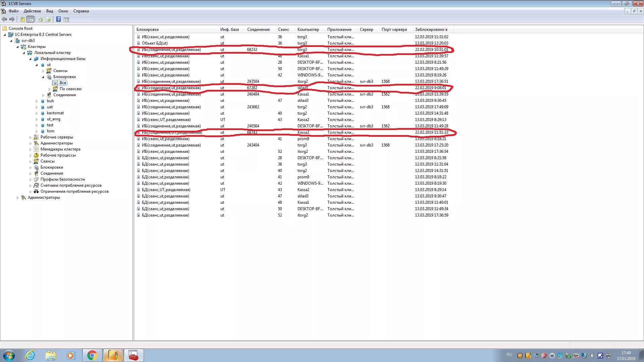Open Google Chrome from the taskbar
The width and height of the screenshot is (644, 362).
(x=92, y=355)
